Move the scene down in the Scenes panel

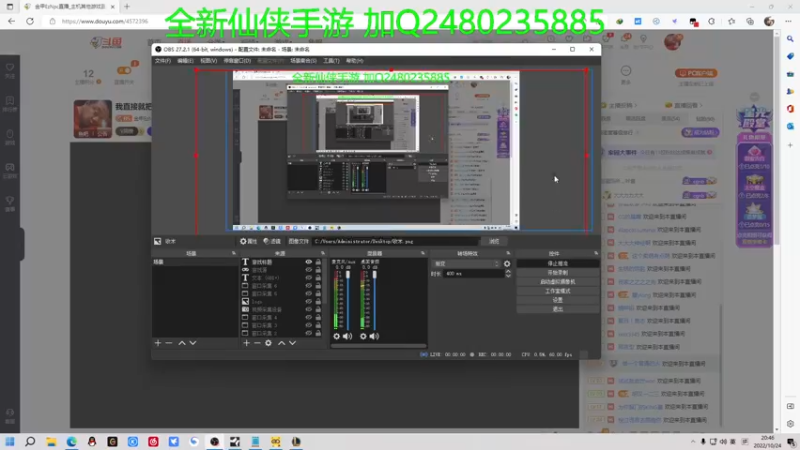(x=193, y=343)
